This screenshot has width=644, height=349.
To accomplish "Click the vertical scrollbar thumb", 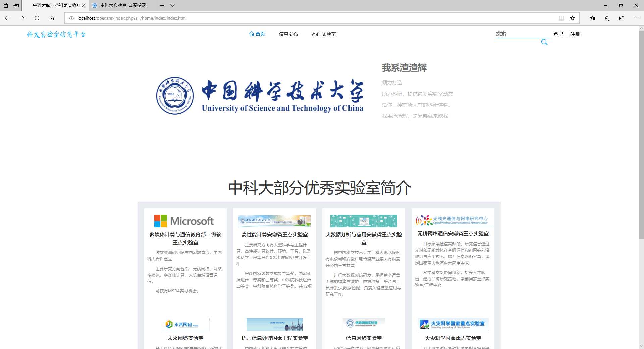I will [641, 134].
